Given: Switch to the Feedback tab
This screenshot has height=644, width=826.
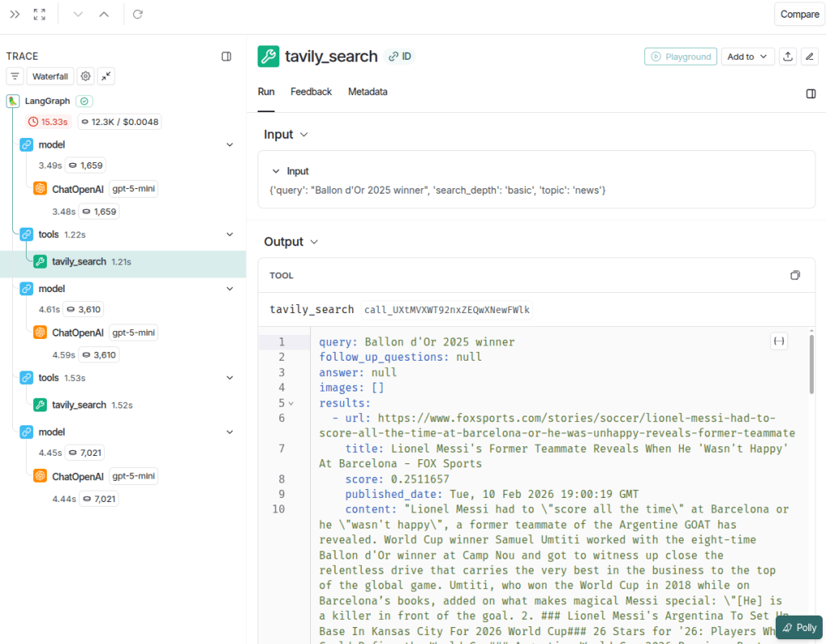Looking at the screenshot, I should (x=311, y=92).
